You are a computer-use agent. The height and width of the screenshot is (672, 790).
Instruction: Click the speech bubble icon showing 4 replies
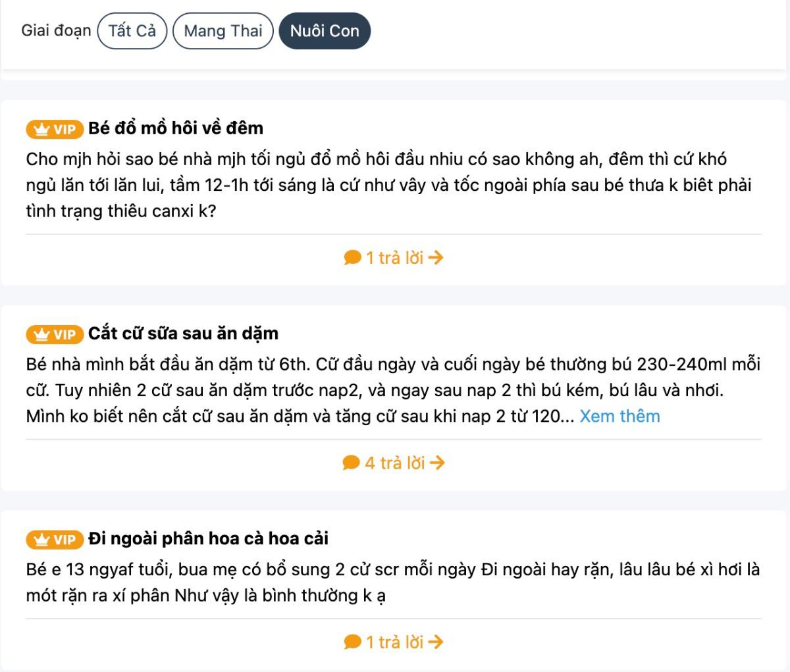(352, 462)
